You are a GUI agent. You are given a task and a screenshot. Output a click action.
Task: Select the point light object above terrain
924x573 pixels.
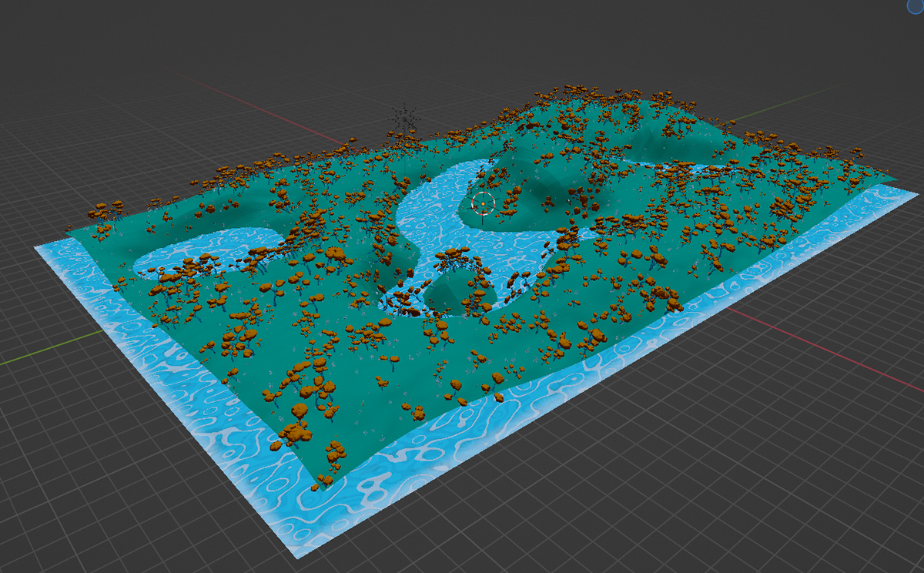pyautogui.click(x=403, y=119)
